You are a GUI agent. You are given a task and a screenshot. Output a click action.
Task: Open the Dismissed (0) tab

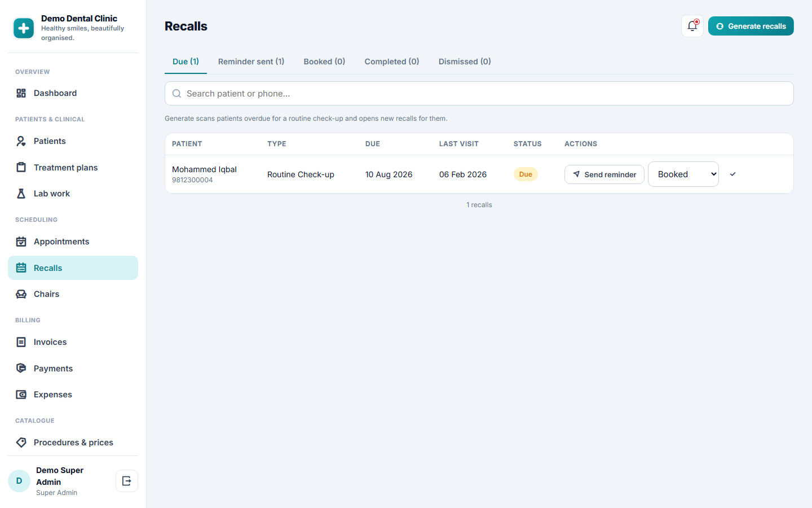[465, 62]
